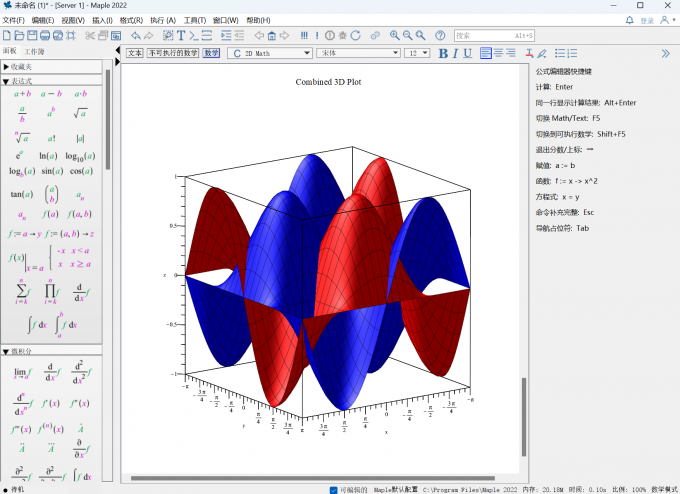Toggle italic text formatting
Viewport: 680px width, 494px height.
[455, 53]
